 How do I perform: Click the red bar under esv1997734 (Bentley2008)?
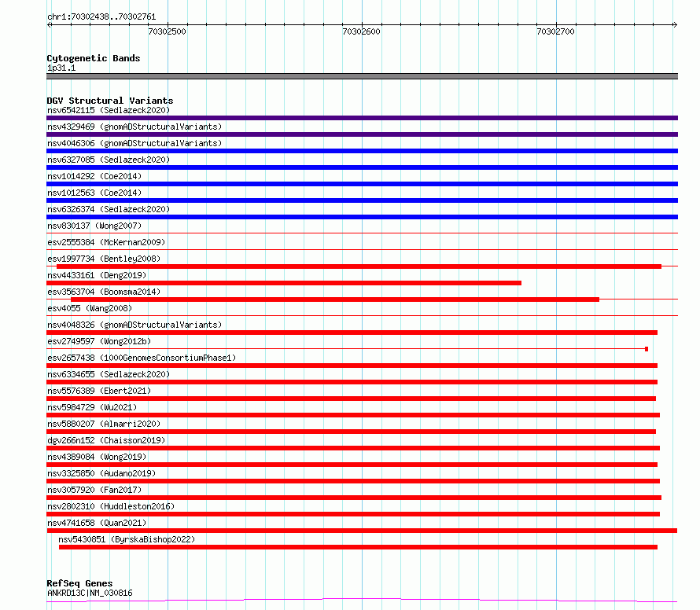tap(359, 266)
